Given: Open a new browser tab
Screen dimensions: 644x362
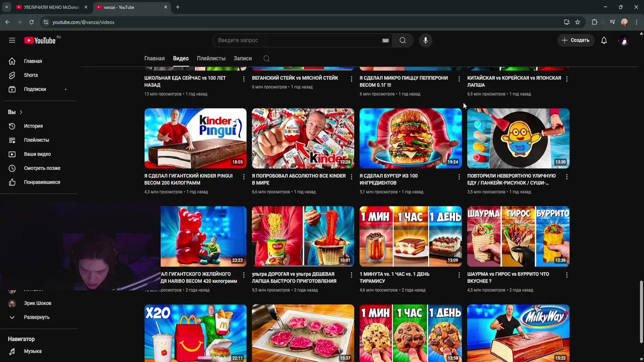Looking at the screenshot, I should pos(178,7).
